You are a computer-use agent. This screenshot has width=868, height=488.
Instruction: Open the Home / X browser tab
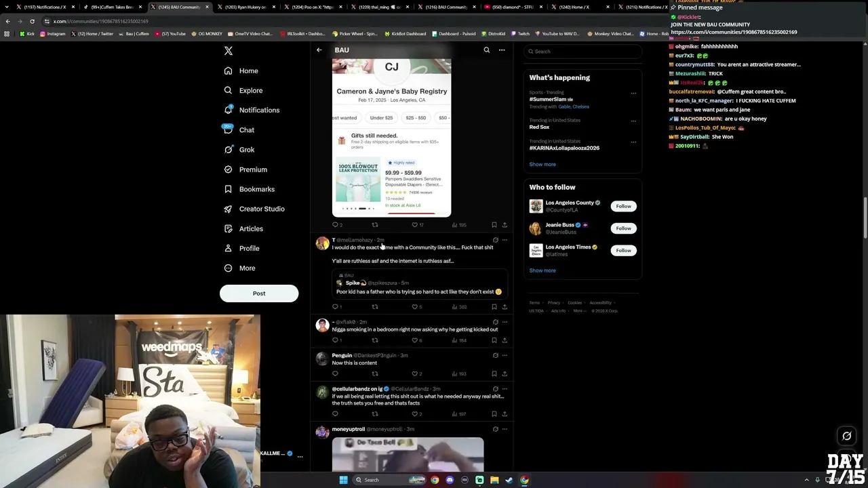580,7
